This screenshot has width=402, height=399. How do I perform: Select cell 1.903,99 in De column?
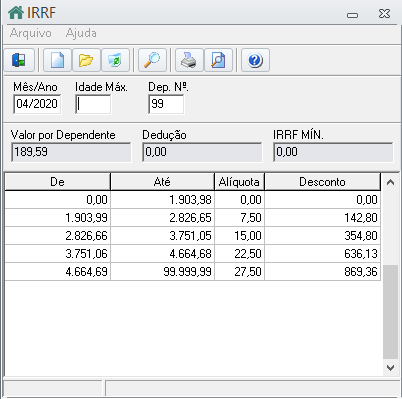58,218
